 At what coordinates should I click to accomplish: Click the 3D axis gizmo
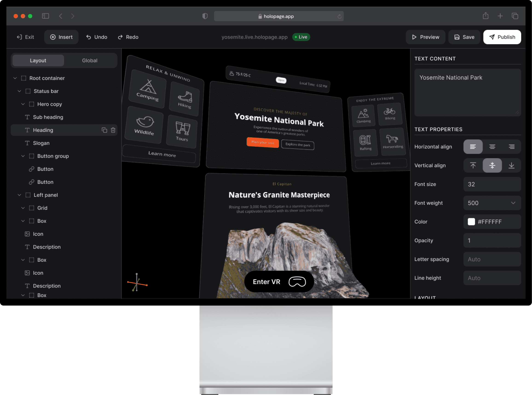click(x=137, y=283)
